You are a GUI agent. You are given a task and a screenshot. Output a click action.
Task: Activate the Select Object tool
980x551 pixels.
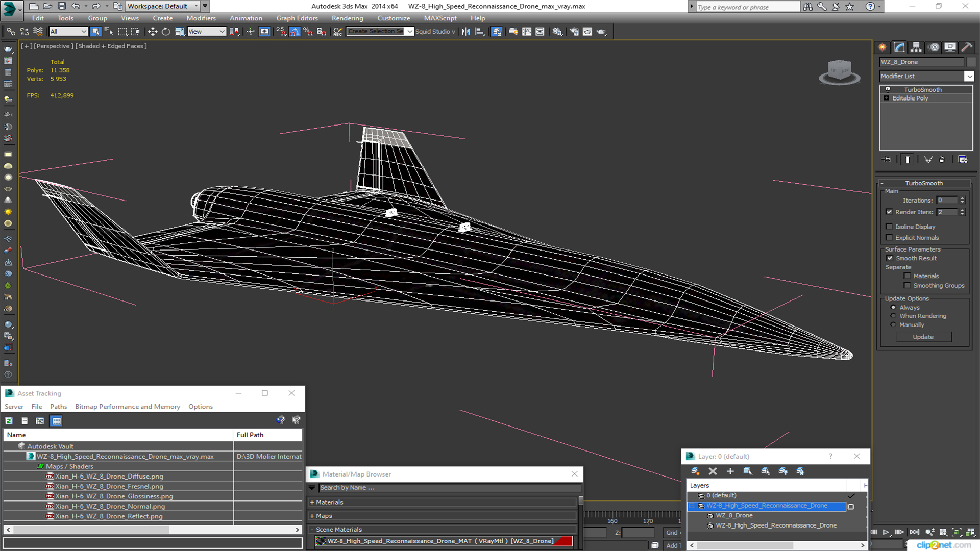pyautogui.click(x=95, y=32)
